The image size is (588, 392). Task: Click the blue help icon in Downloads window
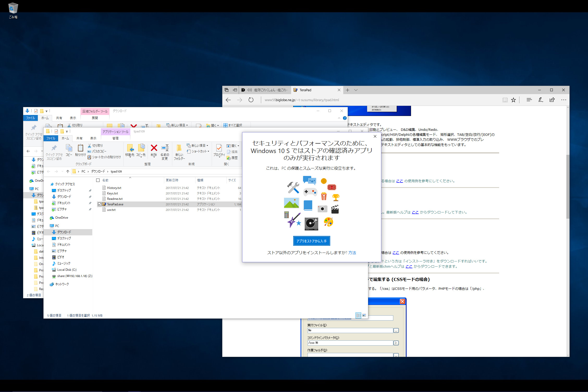pyautogui.click(x=345, y=118)
